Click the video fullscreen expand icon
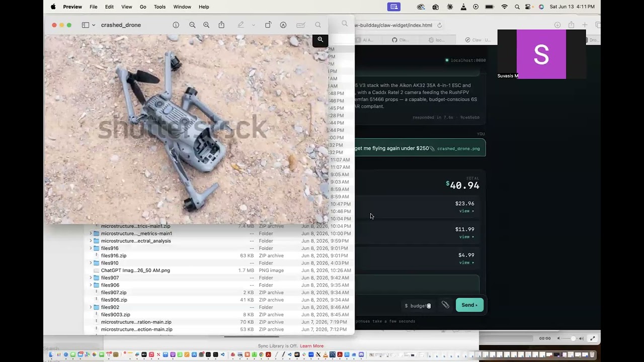Image resolution: width=644 pixels, height=362 pixels. click(593, 338)
